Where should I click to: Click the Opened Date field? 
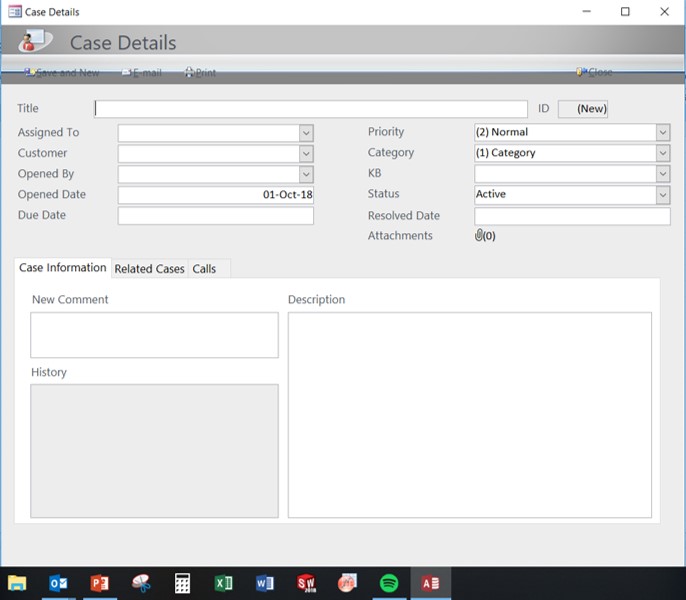coord(216,195)
